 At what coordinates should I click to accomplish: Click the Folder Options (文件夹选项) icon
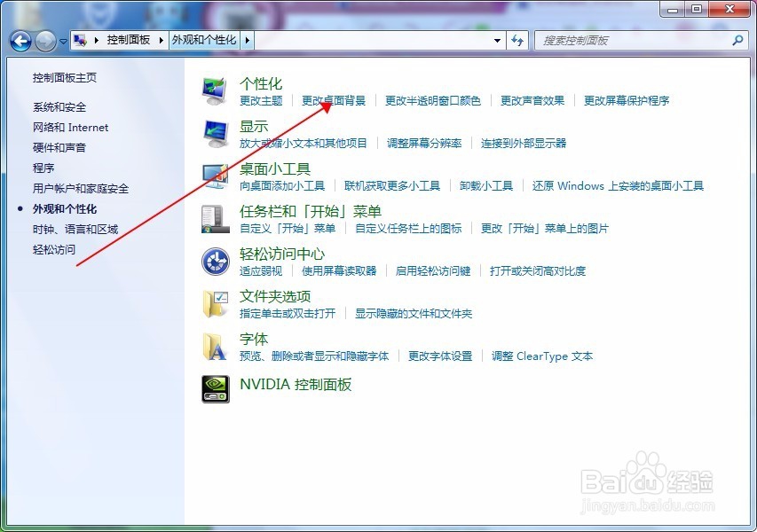click(215, 304)
